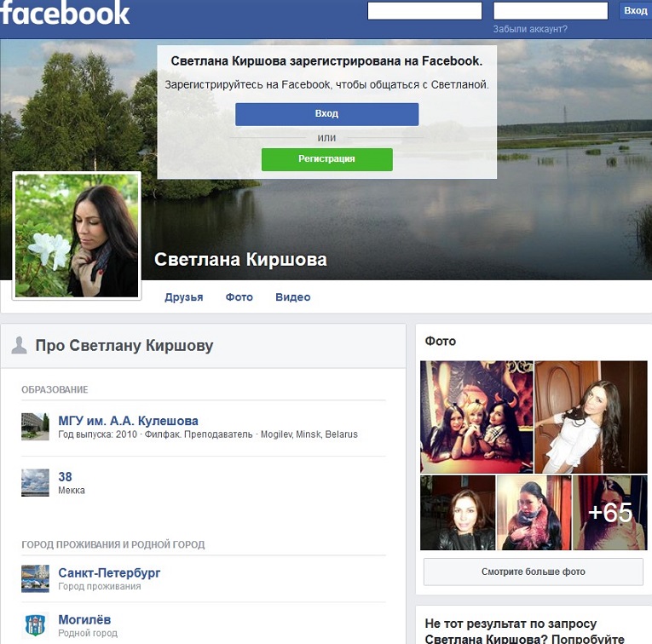
Task: Click the sky thumbnail icon beside 38
Action: pyautogui.click(x=35, y=482)
